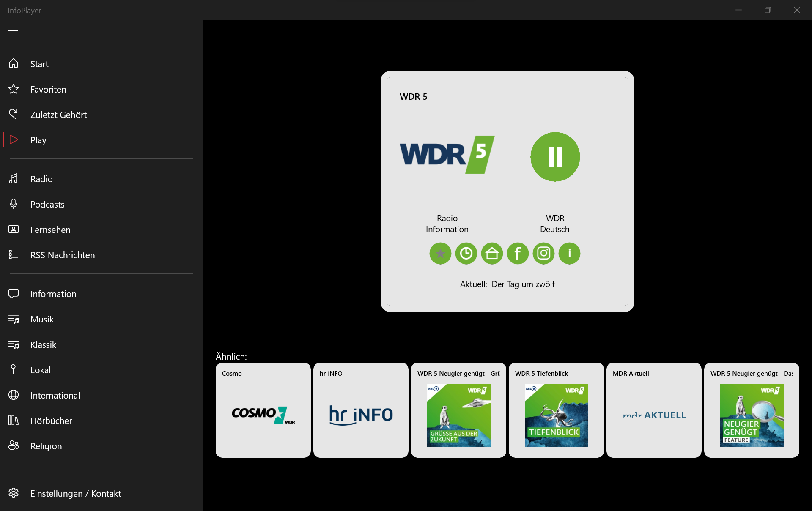The height and width of the screenshot is (511, 812).
Task: Pause the WDR 5 stream
Action: click(555, 157)
